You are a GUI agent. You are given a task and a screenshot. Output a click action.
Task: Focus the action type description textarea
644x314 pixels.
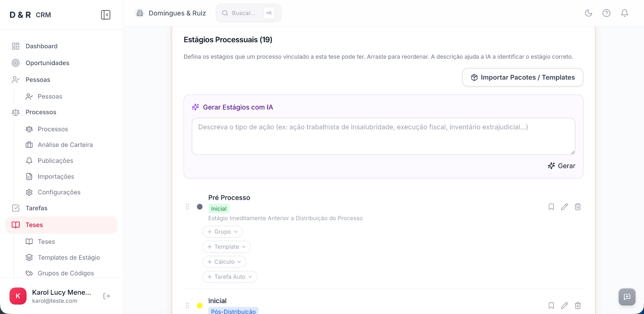(x=383, y=136)
